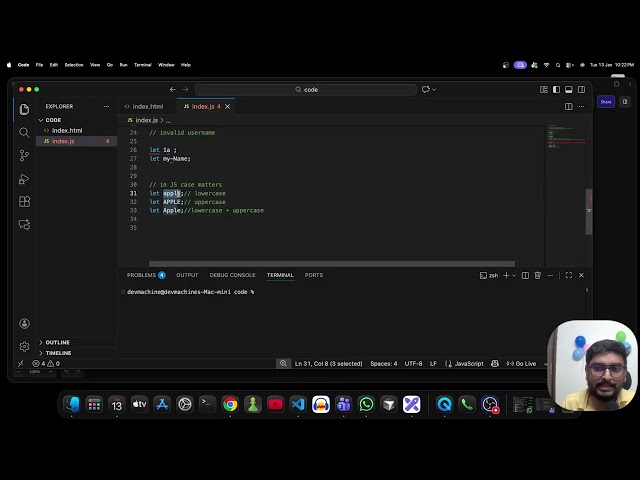The image size is (640, 480).
Task: Switch to the index.html editor tab
Action: 146,106
